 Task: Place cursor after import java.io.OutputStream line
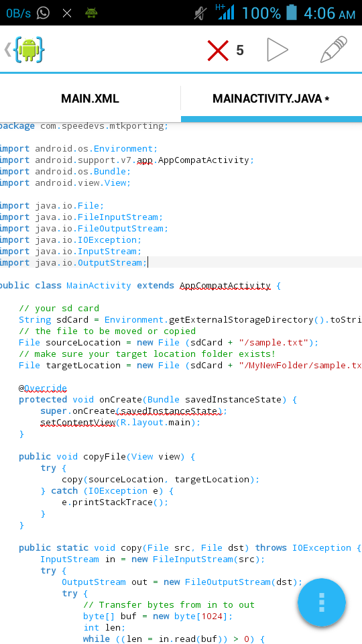[147, 262]
